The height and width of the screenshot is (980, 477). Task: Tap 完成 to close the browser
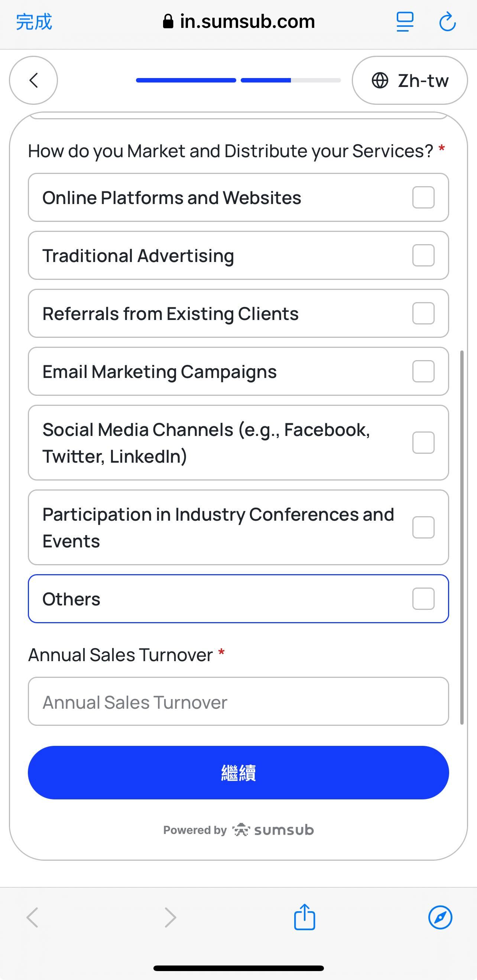tap(34, 22)
